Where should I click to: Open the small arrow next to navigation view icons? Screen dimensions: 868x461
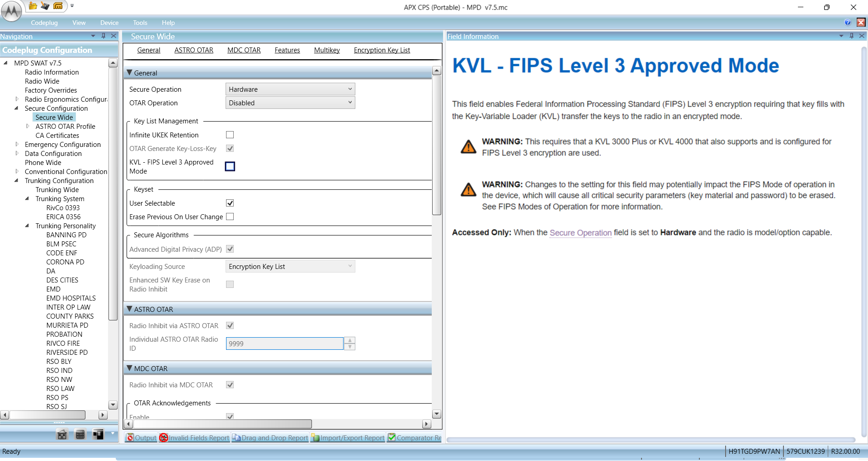[113, 433]
